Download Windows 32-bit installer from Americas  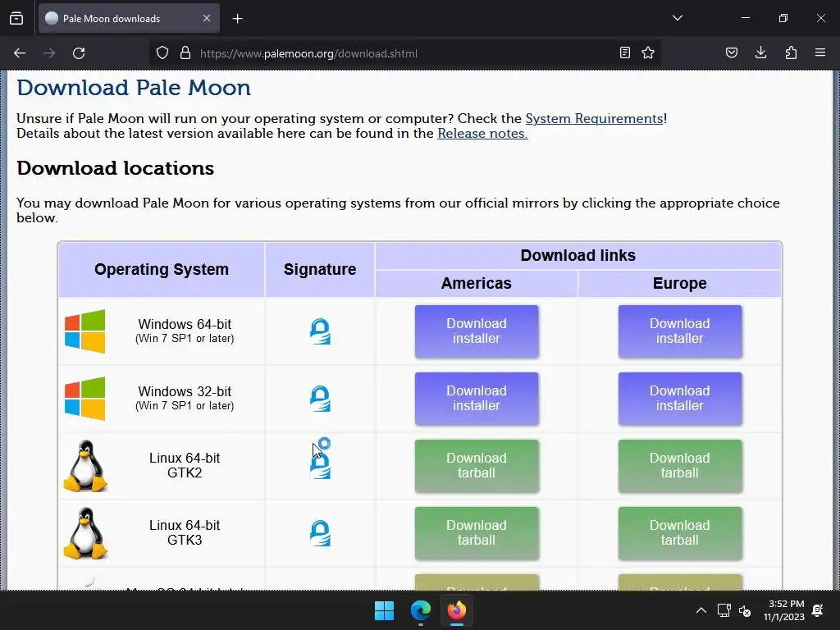(477, 399)
